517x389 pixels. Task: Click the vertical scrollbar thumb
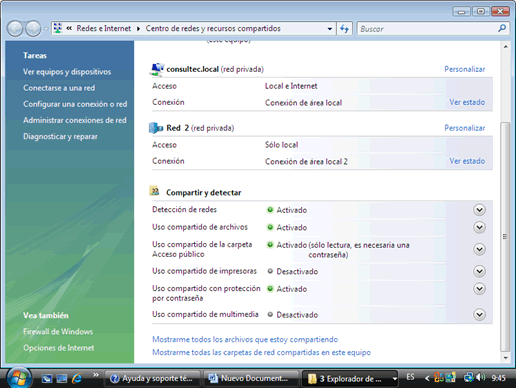tap(506, 237)
